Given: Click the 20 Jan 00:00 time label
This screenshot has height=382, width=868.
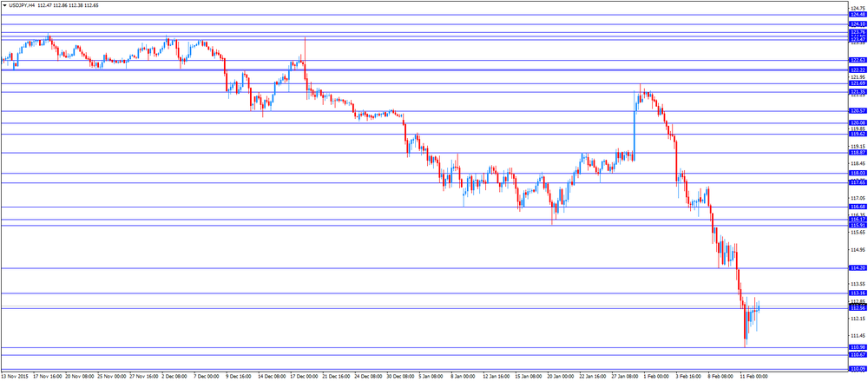Looking at the screenshot, I should pos(560,377).
